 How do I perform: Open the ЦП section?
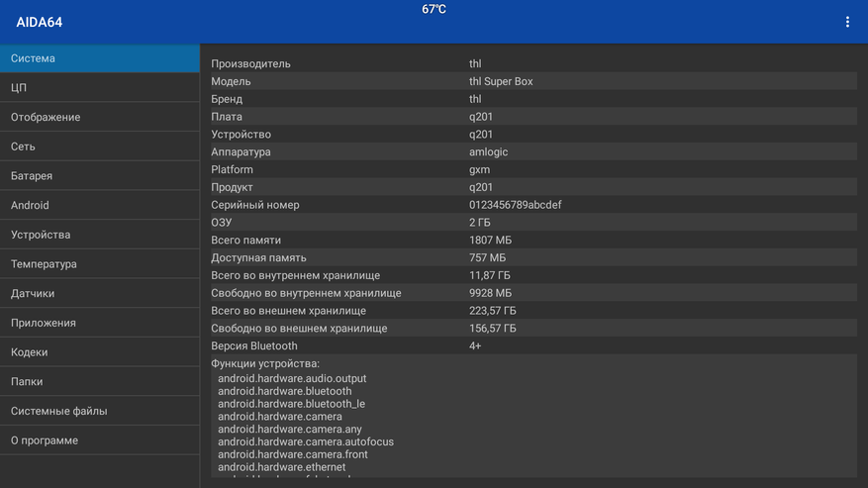[100, 87]
